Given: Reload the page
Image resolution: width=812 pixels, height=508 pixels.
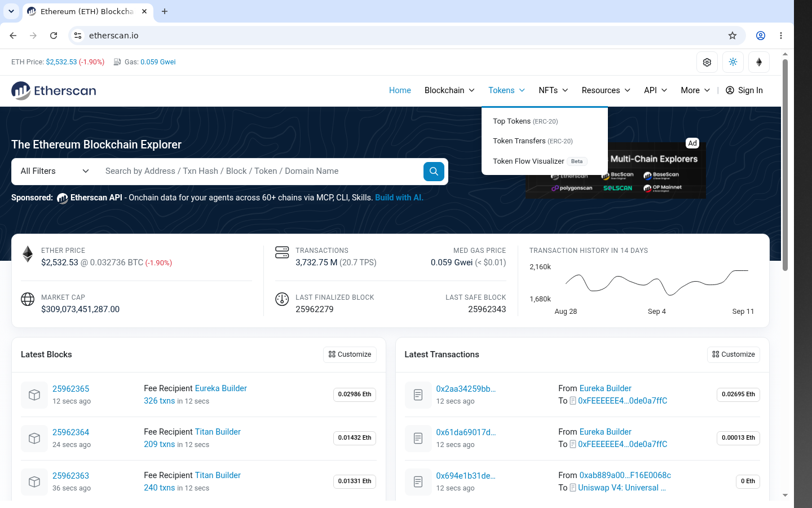Looking at the screenshot, I should coord(54,36).
